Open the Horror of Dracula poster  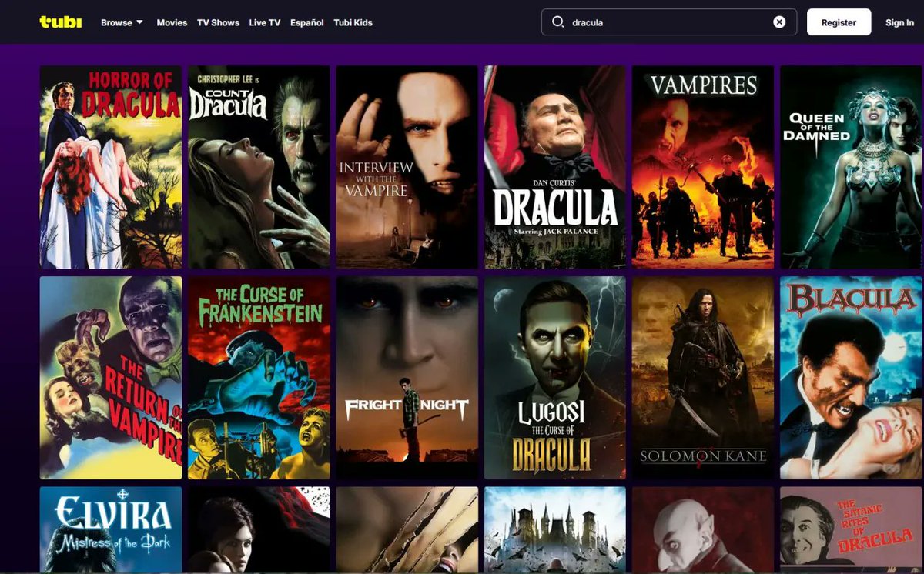110,166
